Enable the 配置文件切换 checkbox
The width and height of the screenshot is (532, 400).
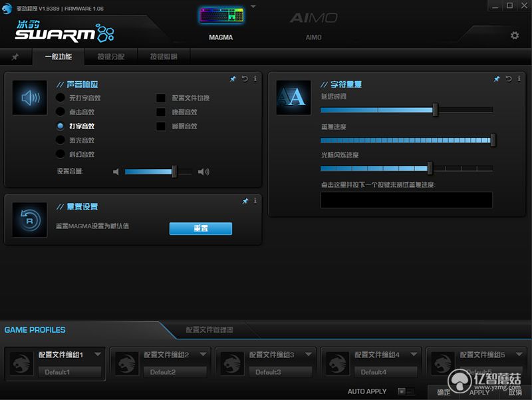(161, 98)
